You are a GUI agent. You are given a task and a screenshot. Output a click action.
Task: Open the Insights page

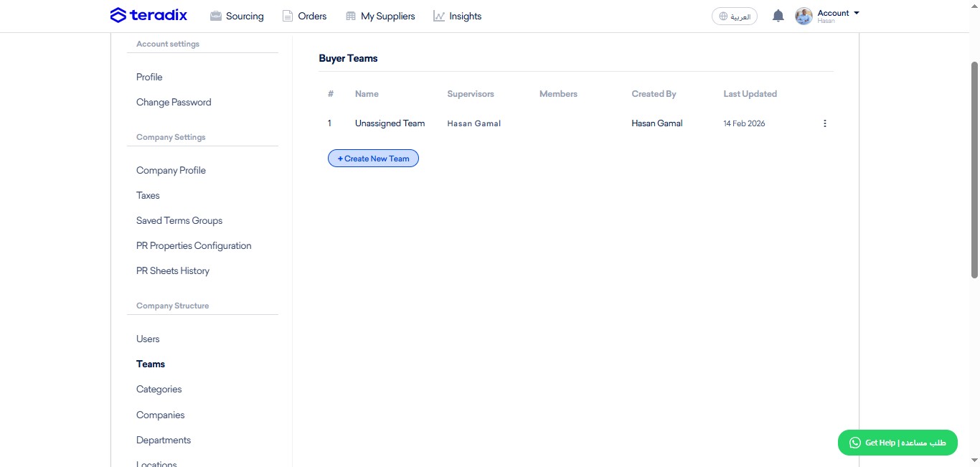[x=458, y=16]
